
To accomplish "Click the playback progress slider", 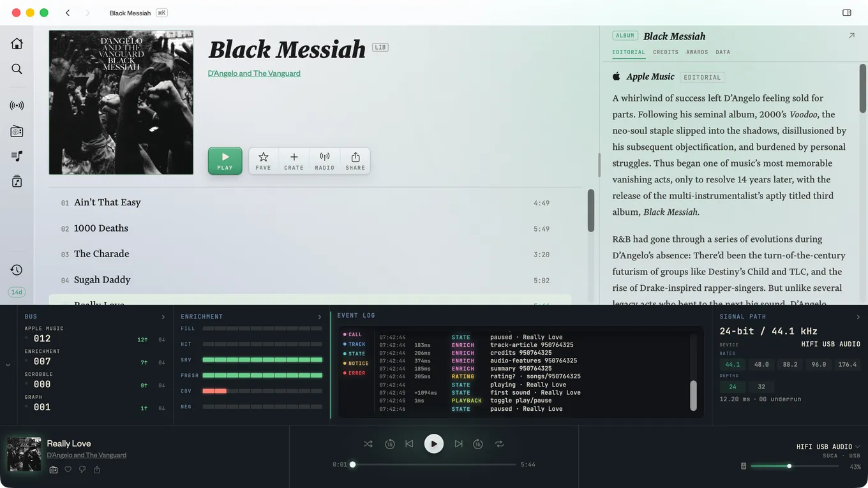I will click(434, 464).
